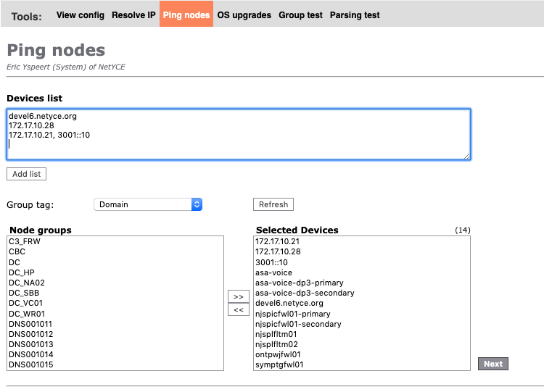Click inside the Devices list text area

click(239, 134)
